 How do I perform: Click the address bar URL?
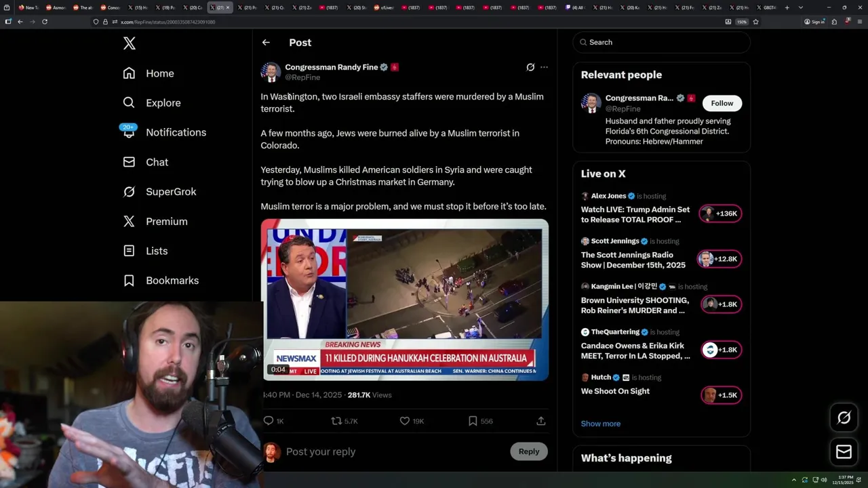click(168, 22)
